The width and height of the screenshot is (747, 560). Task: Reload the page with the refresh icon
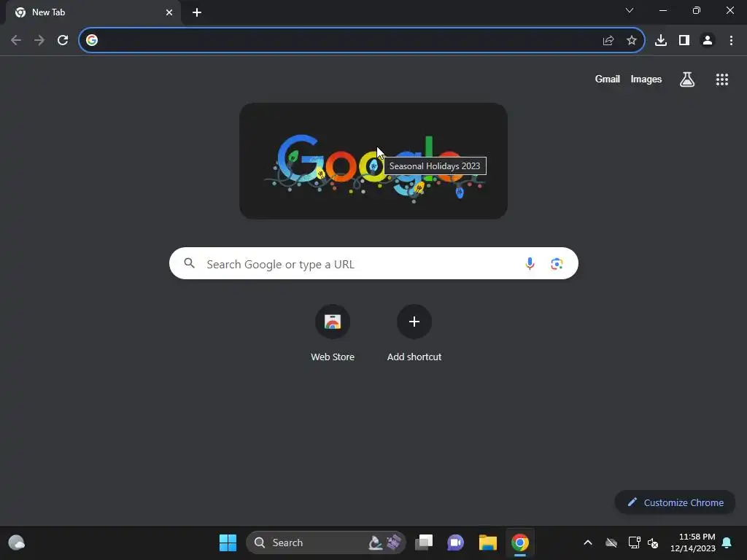click(63, 41)
